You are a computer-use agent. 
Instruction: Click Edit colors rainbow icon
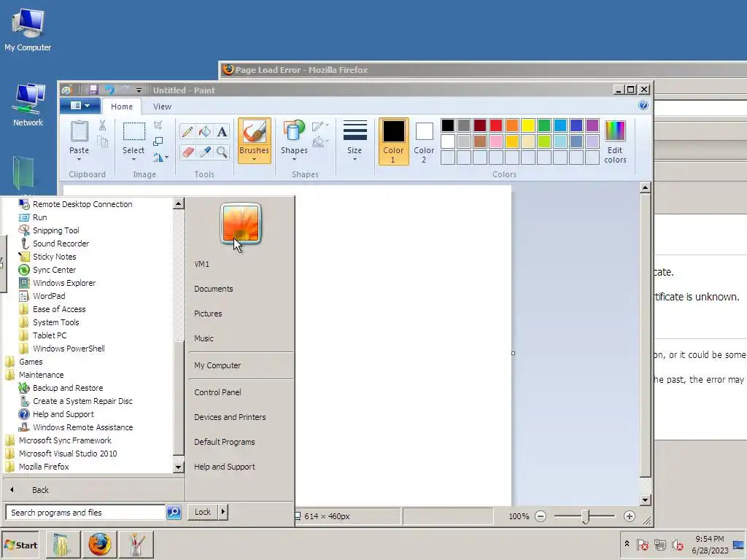(x=615, y=131)
